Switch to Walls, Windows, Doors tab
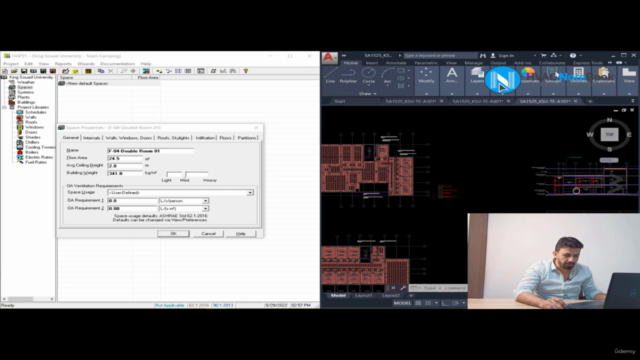Viewport: 640px width, 360px height. point(129,138)
